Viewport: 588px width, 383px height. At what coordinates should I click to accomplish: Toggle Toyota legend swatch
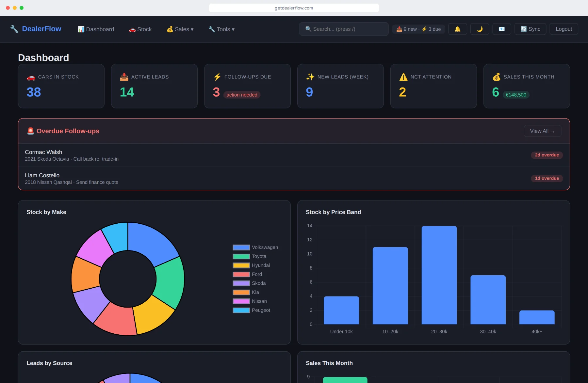(241, 256)
